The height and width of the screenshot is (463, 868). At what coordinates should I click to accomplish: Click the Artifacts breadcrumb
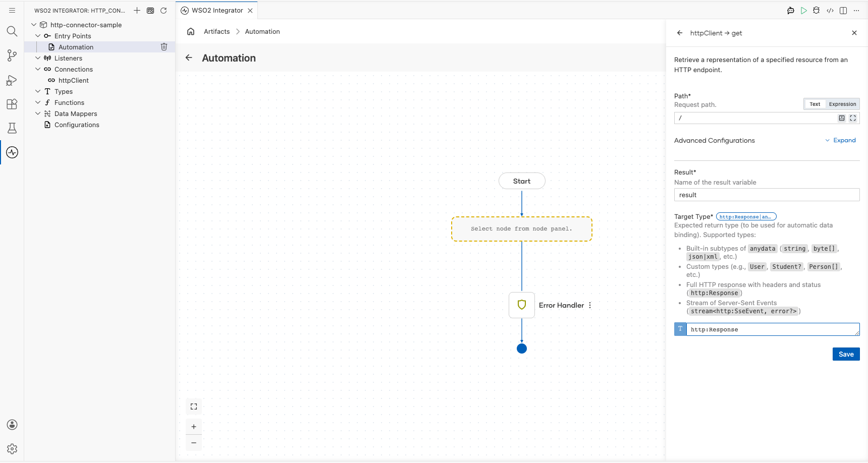click(216, 31)
